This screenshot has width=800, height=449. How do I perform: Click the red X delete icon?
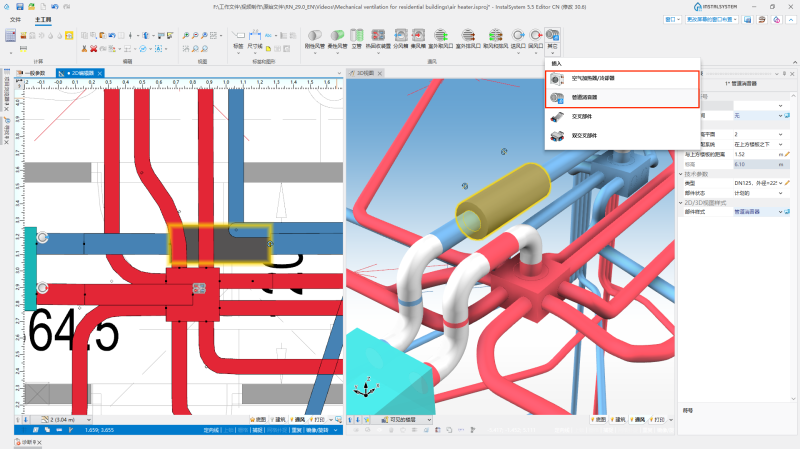pos(93,48)
